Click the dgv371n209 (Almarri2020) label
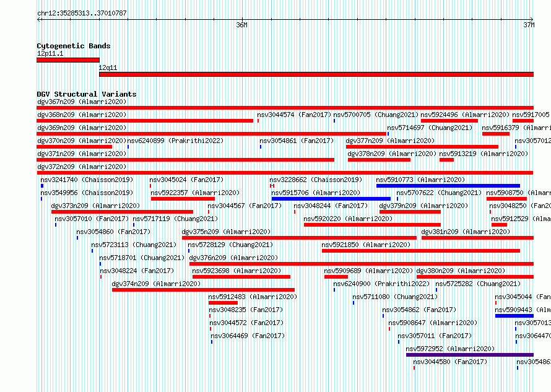Image resolution: width=551 pixels, height=392 pixels. point(82,154)
